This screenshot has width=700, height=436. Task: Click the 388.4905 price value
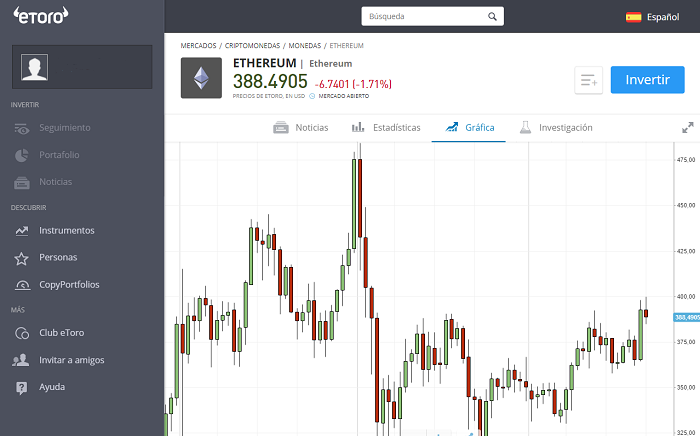[270, 82]
